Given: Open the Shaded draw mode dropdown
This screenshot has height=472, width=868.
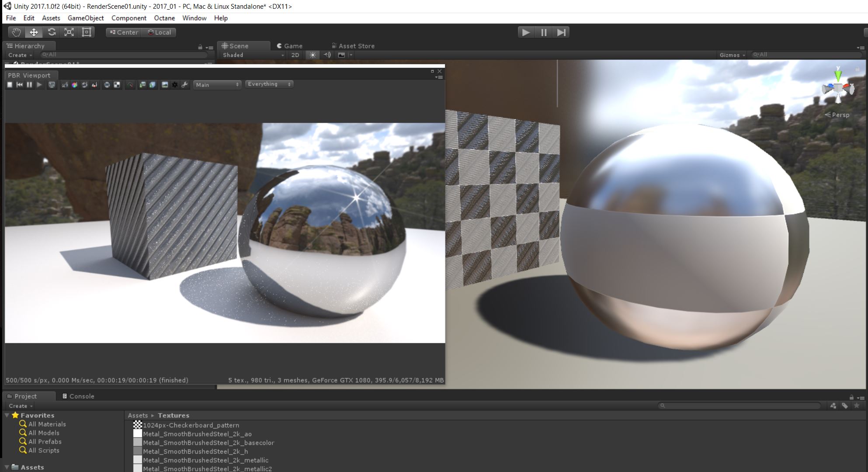Looking at the screenshot, I should 253,55.
